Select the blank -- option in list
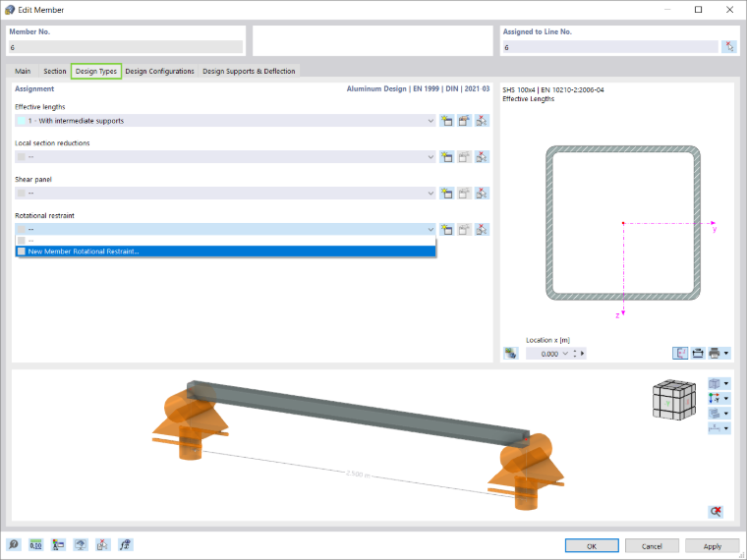Screen dimensions: 747x560 pyautogui.click(x=226, y=241)
